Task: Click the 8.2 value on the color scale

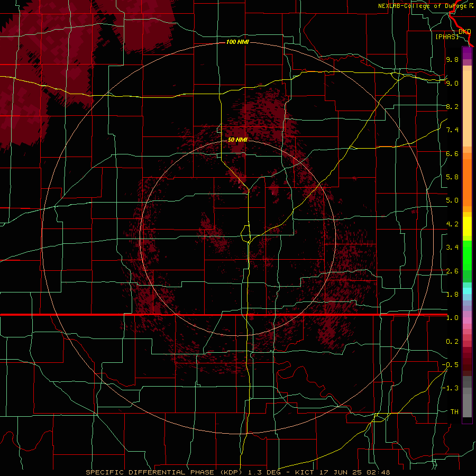Action: (x=452, y=106)
